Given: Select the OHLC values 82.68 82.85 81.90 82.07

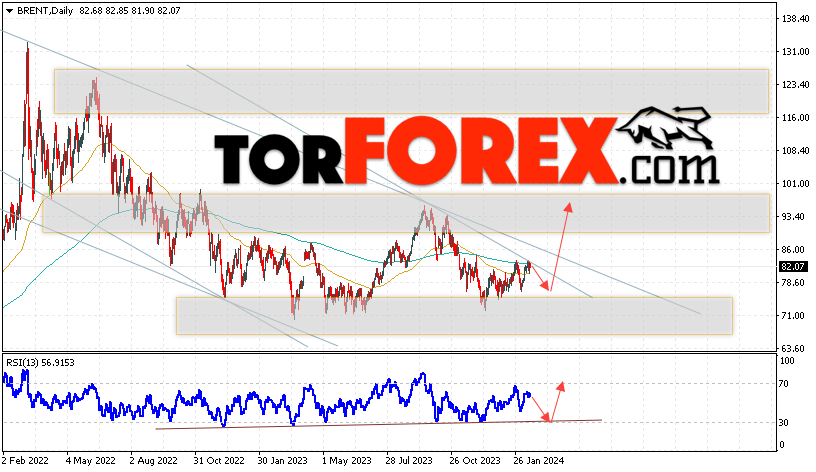Looking at the screenshot, I should pos(130,10).
